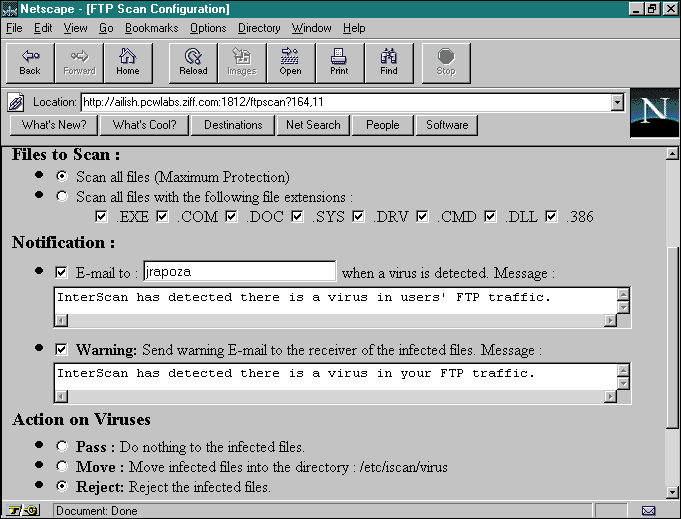Click the What's Cool? button
This screenshot has width=681, height=519.
144,125
